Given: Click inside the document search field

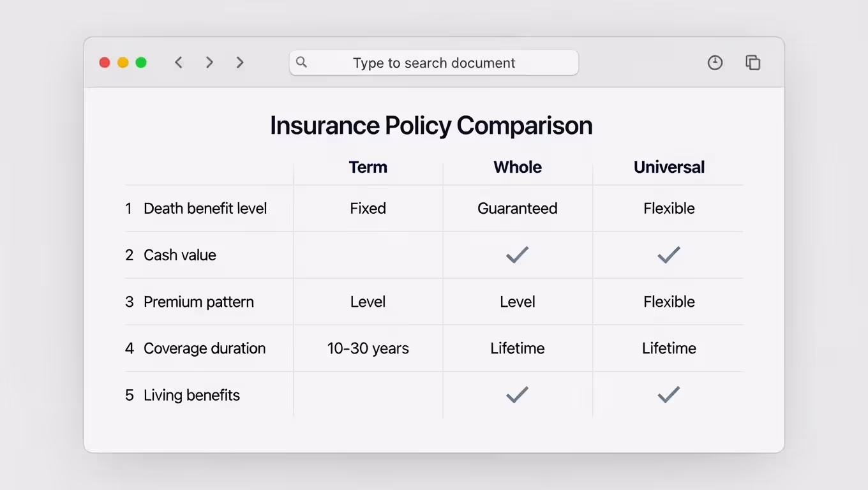Looking at the screenshot, I should tap(434, 63).
